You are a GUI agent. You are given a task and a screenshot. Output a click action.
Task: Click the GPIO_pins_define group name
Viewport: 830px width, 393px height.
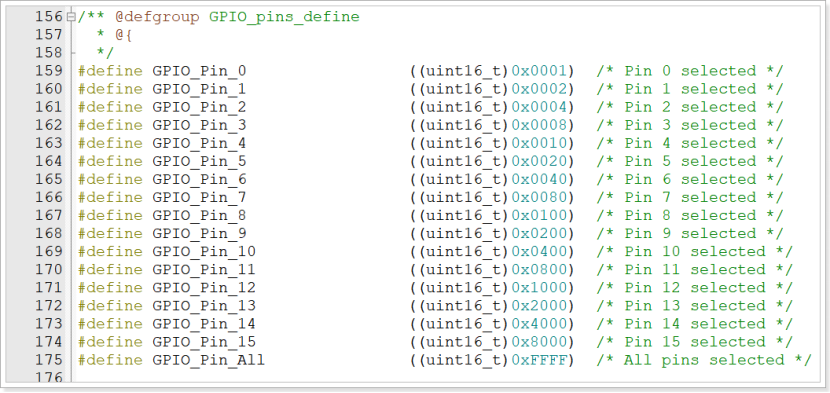tap(284, 17)
